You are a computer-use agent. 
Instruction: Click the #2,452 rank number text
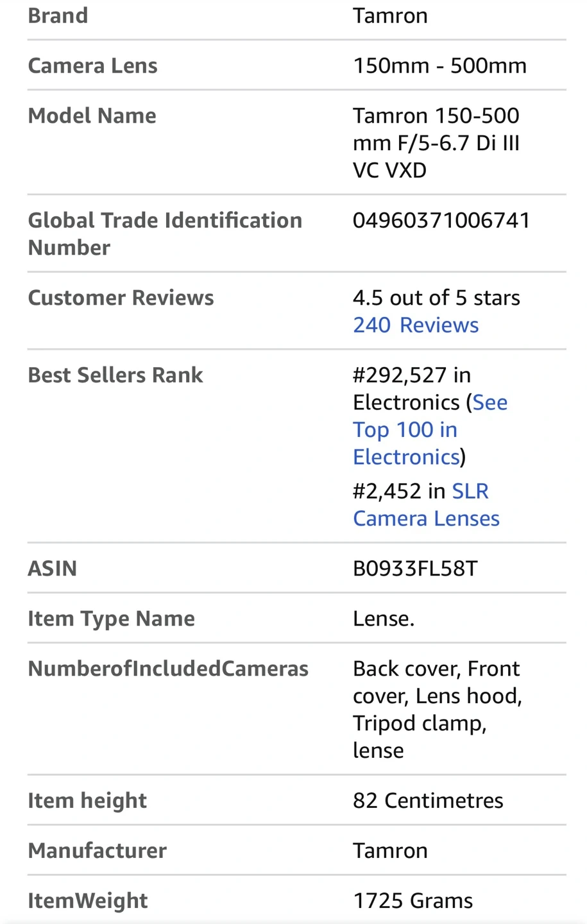(387, 492)
